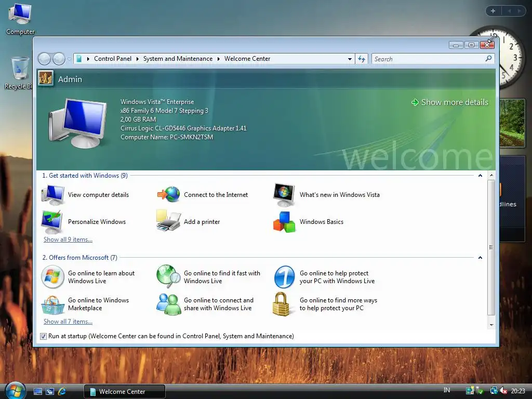Click the search magnifier icon
This screenshot has width=532, height=399.
click(x=488, y=58)
